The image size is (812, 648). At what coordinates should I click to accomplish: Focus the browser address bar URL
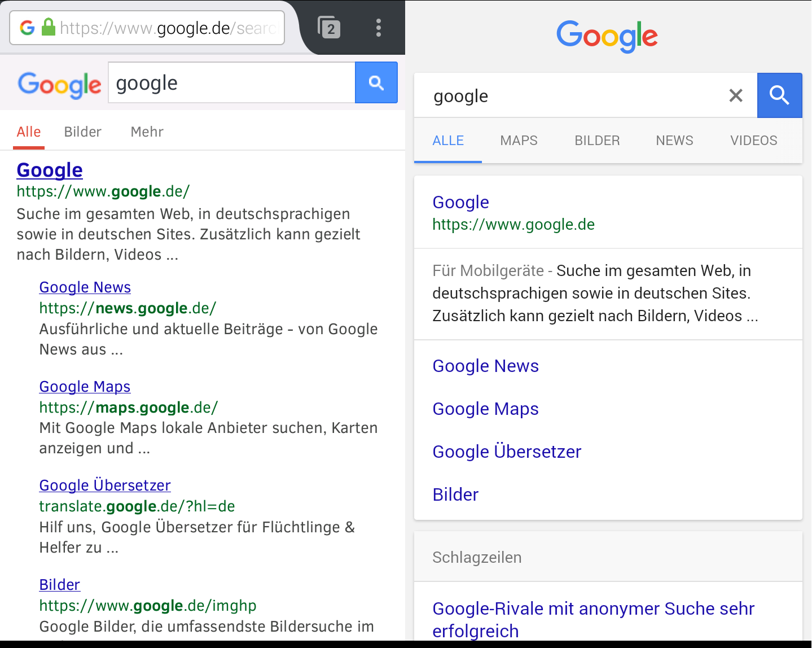(168, 28)
